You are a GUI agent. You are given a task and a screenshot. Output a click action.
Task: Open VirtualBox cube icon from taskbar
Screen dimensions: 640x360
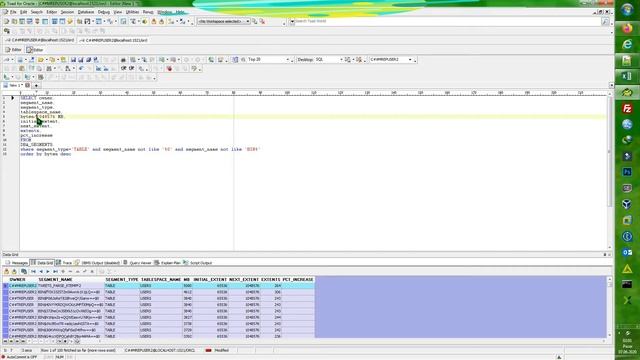pos(627,204)
